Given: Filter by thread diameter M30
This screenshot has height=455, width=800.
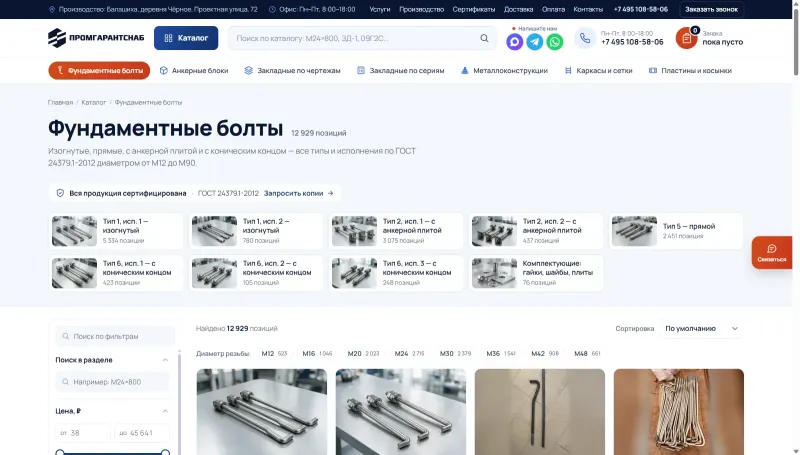Looking at the screenshot, I should (x=455, y=353).
